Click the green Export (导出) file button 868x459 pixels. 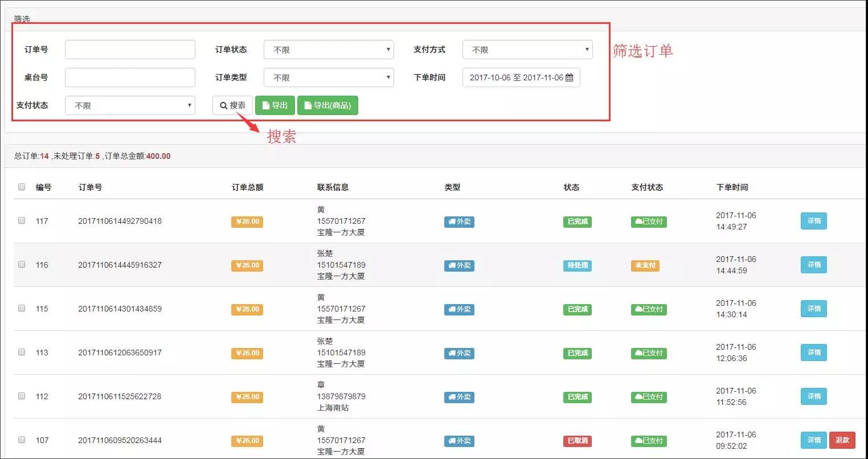click(275, 105)
